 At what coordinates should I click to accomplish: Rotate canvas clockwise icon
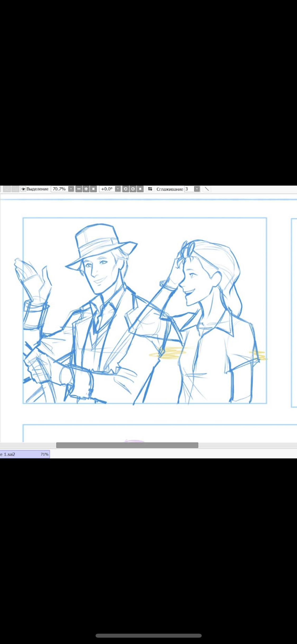pyautogui.click(x=133, y=189)
